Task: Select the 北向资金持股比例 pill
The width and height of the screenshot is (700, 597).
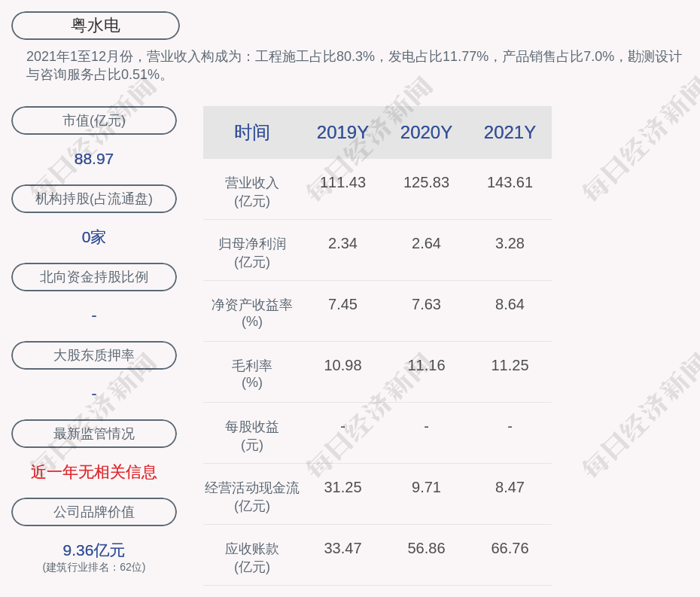Action: pos(94,277)
